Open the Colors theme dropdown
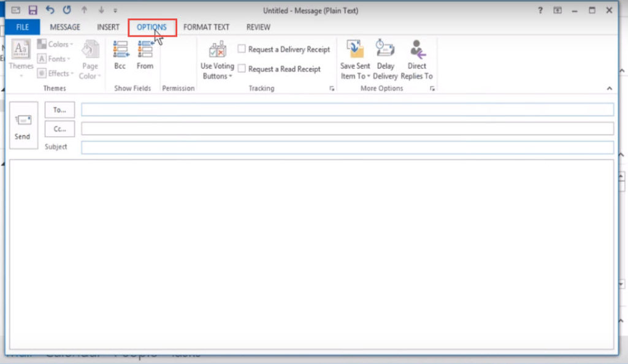 pos(56,44)
